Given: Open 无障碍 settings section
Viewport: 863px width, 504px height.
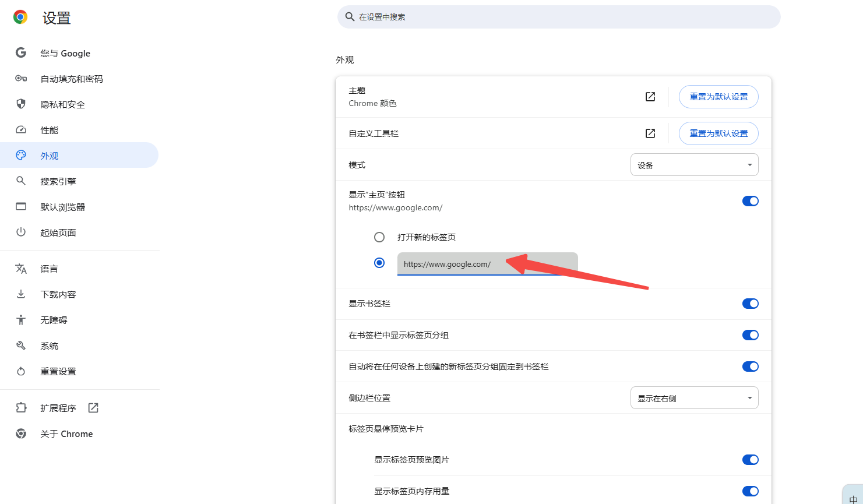Looking at the screenshot, I should coord(79,320).
